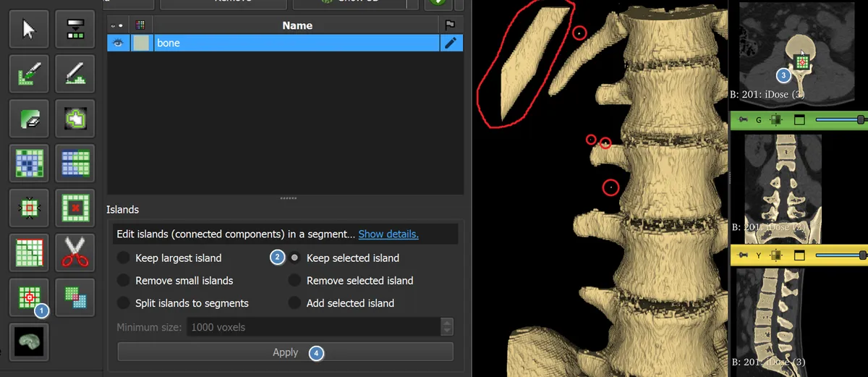The height and width of the screenshot is (377, 868).
Task: Select the Smoothing effect icon
Action: click(29, 253)
